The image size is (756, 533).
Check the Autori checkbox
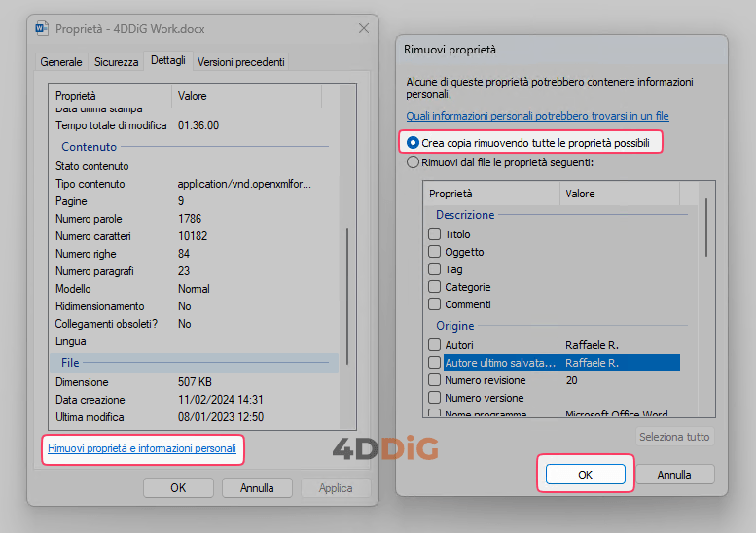[434, 345]
